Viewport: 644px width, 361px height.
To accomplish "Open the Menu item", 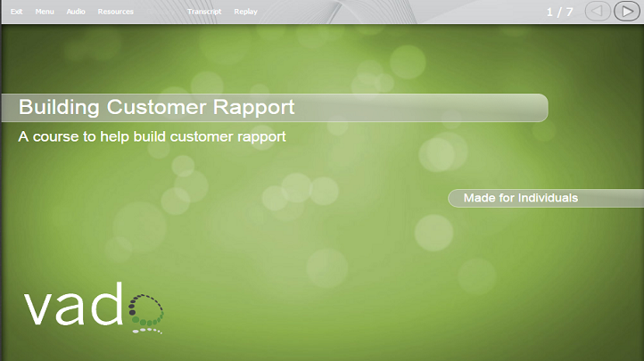I will [45, 12].
